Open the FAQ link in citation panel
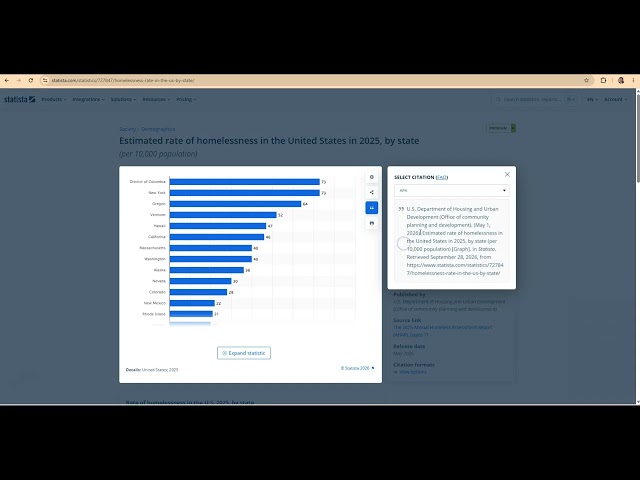640x480 pixels. [442, 177]
